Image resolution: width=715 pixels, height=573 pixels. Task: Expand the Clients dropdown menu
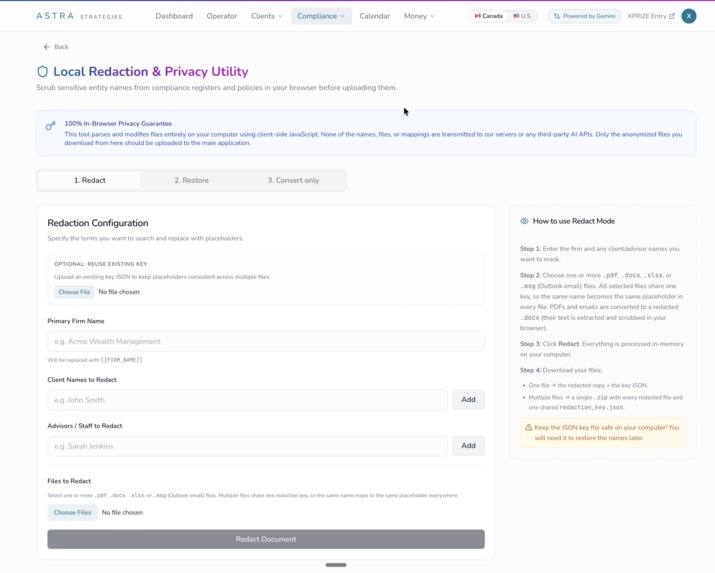(x=266, y=16)
